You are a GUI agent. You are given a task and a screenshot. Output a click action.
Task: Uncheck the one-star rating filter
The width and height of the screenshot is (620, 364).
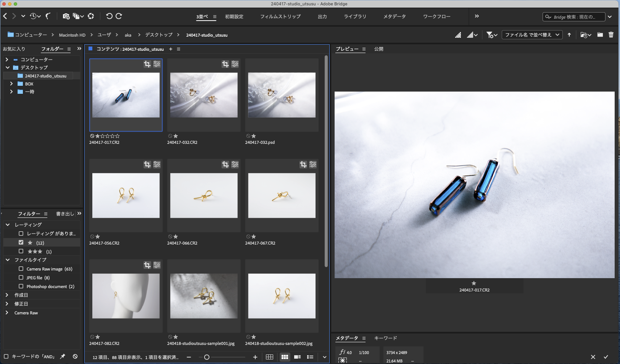click(21, 242)
